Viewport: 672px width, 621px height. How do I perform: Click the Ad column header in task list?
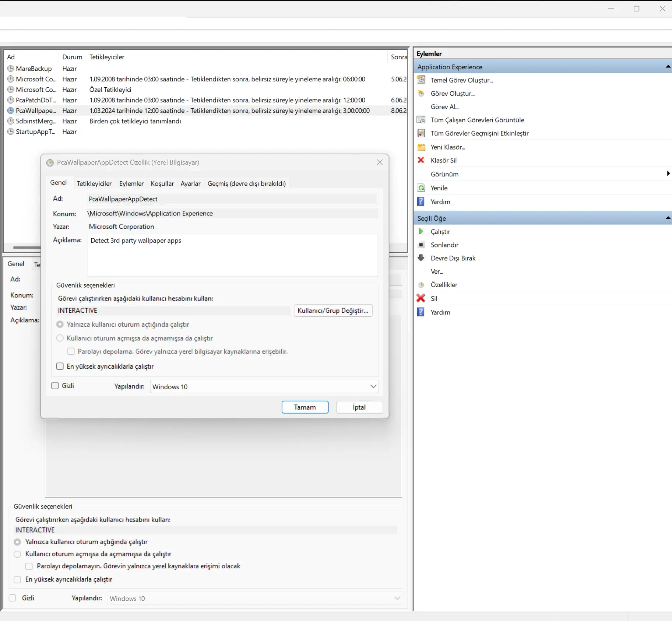[31, 57]
